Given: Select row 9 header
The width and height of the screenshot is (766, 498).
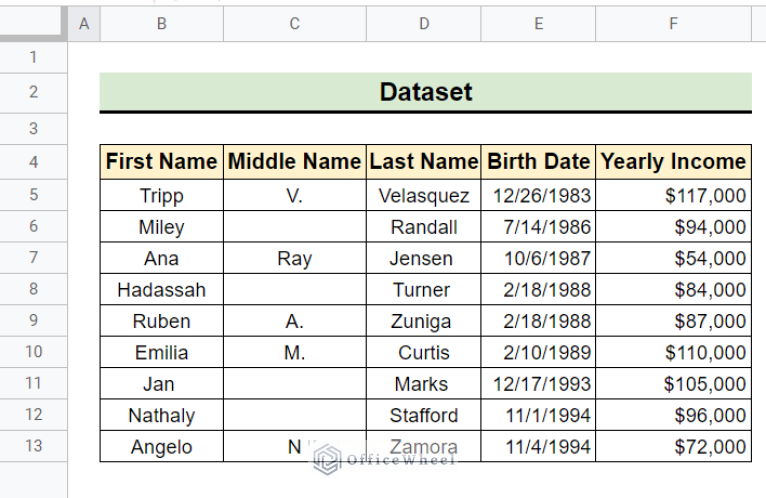Looking at the screenshot, I should pyautogui.click(x=33, y=321).
